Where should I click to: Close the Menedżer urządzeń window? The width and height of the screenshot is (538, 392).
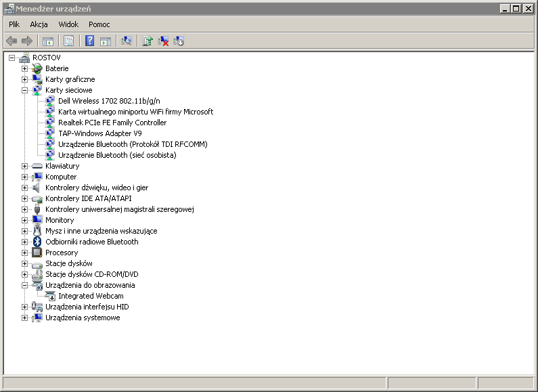click(528, 9)
